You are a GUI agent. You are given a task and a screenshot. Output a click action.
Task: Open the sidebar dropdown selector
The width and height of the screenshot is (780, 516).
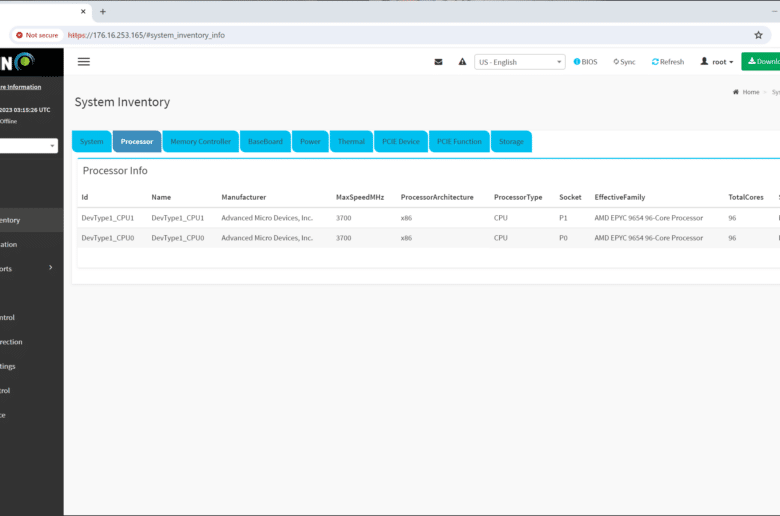(29, 146)
